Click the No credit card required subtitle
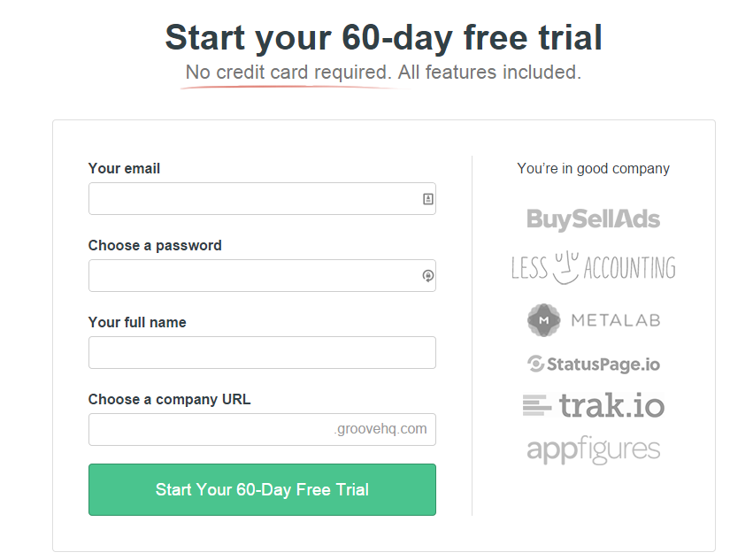 point(382,72)
